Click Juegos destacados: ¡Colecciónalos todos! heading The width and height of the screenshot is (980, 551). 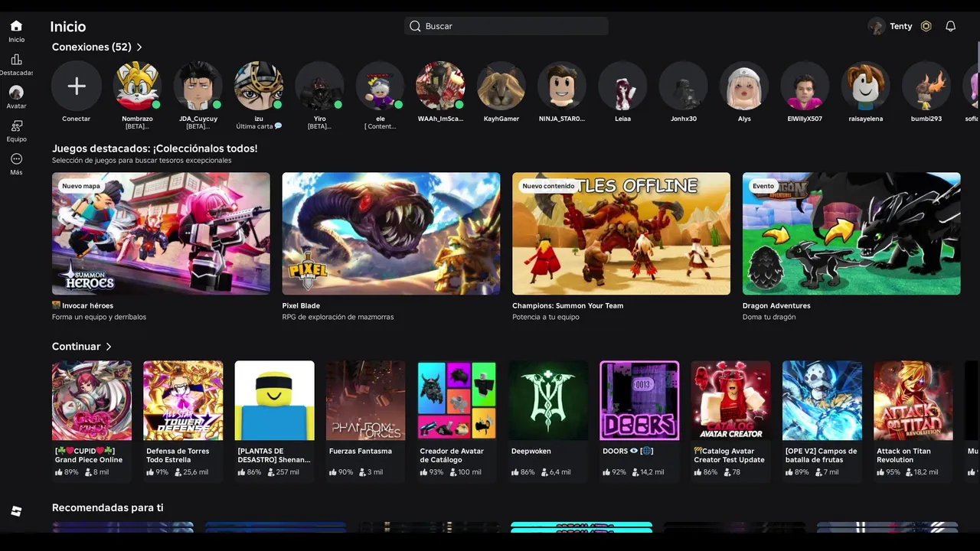point(155,148)
